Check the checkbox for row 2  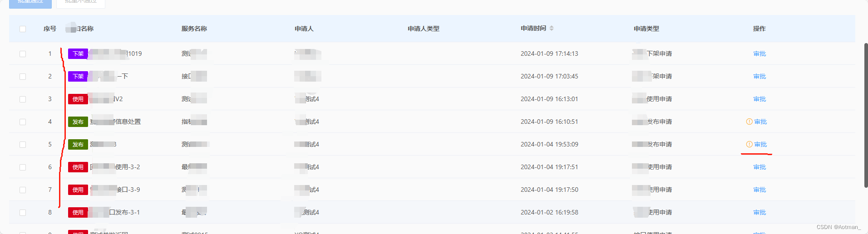23,77
